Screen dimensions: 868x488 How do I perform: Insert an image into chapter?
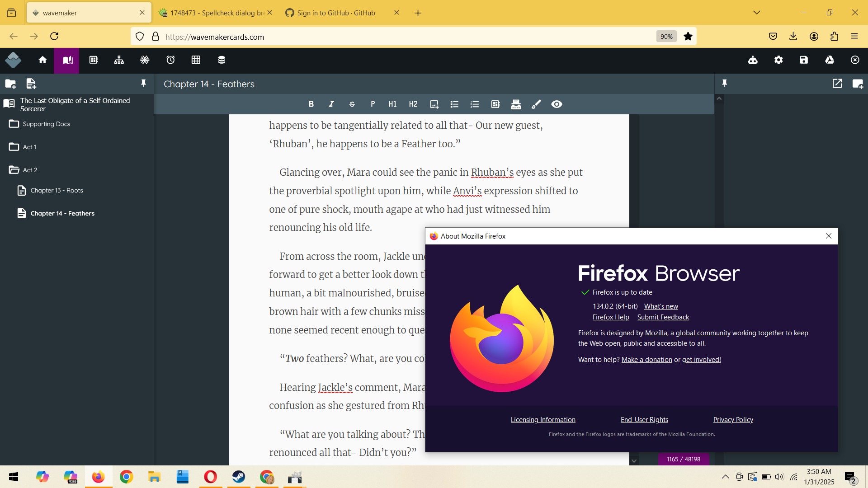pyautogui.click(x=434, y=104)
